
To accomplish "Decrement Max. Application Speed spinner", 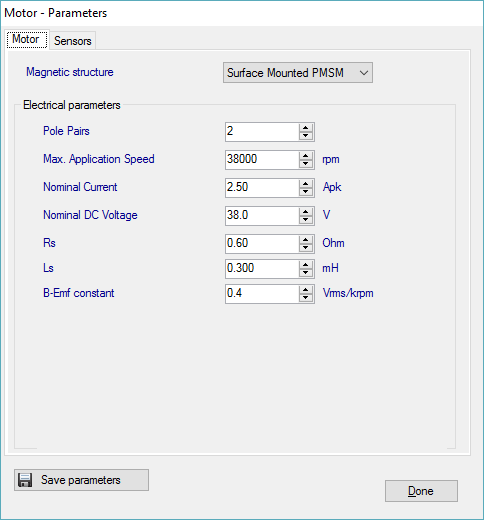I will pos(306,164).
